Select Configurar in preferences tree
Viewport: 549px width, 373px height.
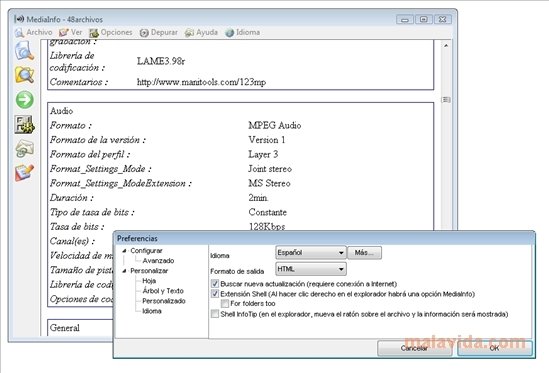click(x=146, y=251)
